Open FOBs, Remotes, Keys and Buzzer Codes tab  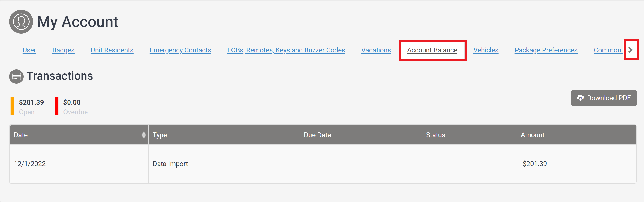[x=286, y=50]
